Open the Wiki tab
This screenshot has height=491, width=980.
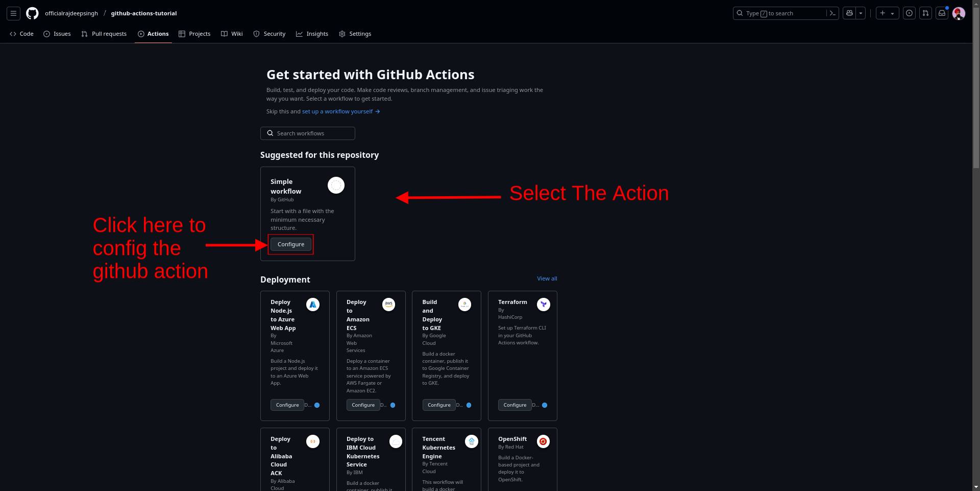(232, 34)
